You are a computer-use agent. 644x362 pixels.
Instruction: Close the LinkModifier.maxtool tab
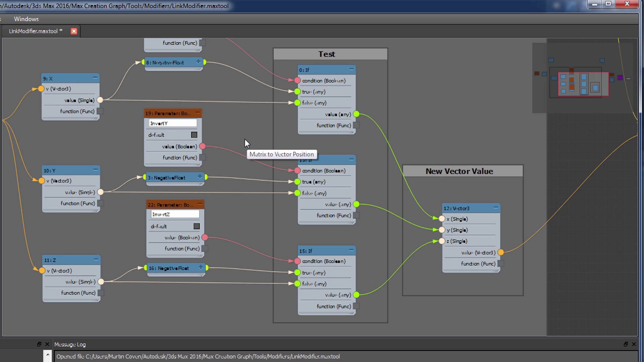click(x=74, y=31)
